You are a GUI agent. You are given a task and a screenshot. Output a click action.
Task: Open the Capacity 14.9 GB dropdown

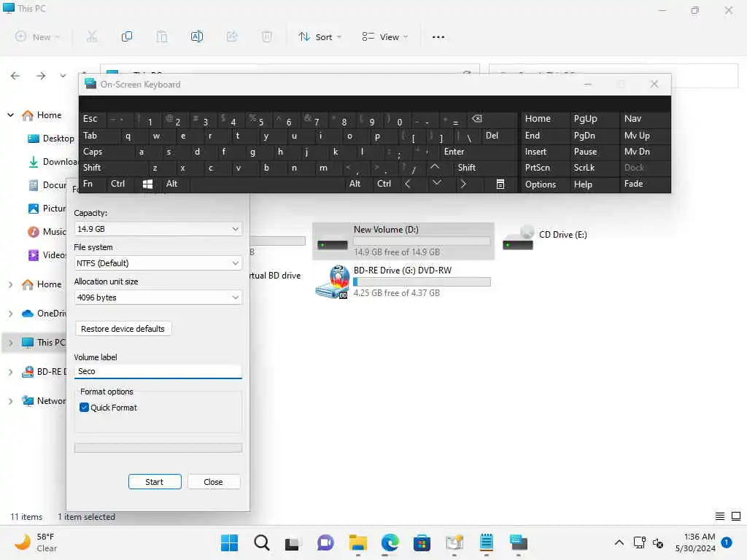pos(158,229)
